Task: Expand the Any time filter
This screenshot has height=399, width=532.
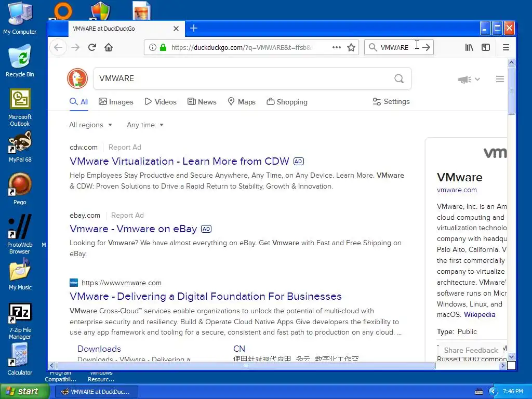Action: 145,125
